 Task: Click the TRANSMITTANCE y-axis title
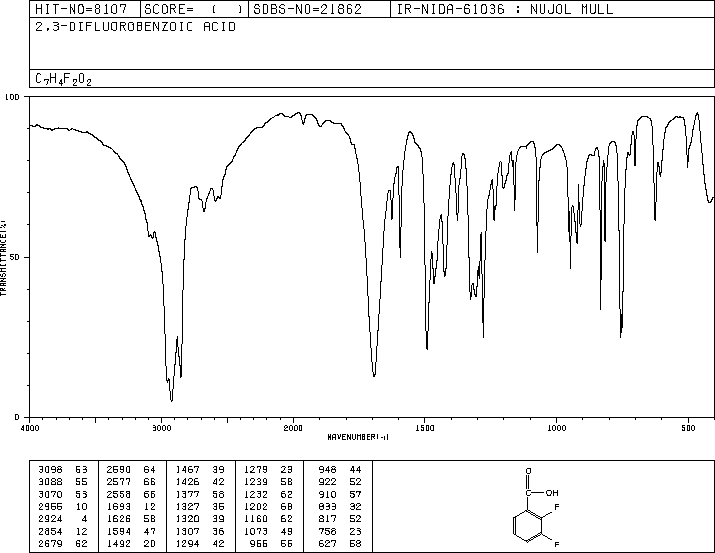click(x=3, y=258)
